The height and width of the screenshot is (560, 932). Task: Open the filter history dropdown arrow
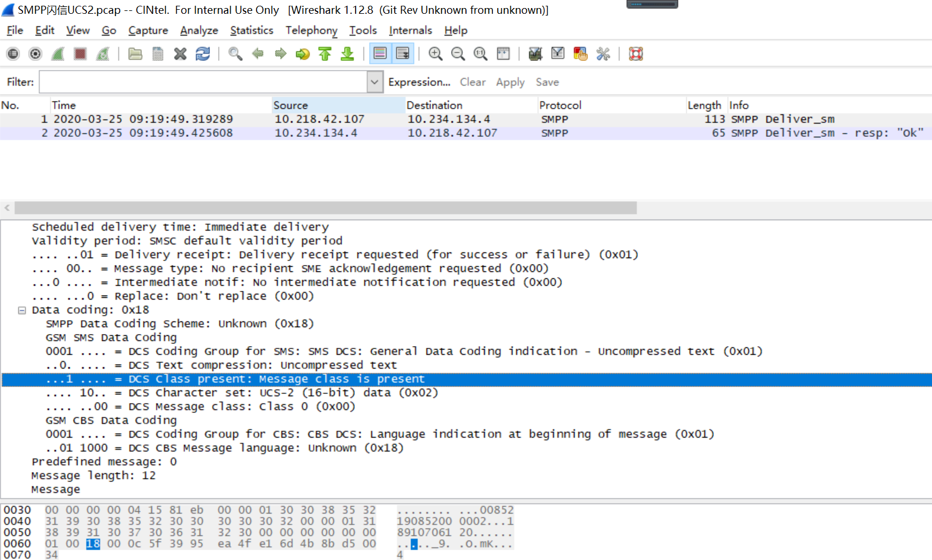[x=375, y=82]
